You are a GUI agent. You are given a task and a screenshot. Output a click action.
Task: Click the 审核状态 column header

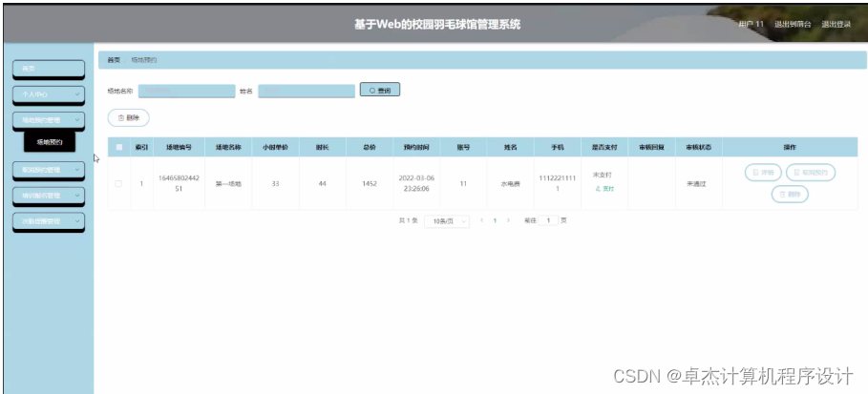(x=699, y=148)
